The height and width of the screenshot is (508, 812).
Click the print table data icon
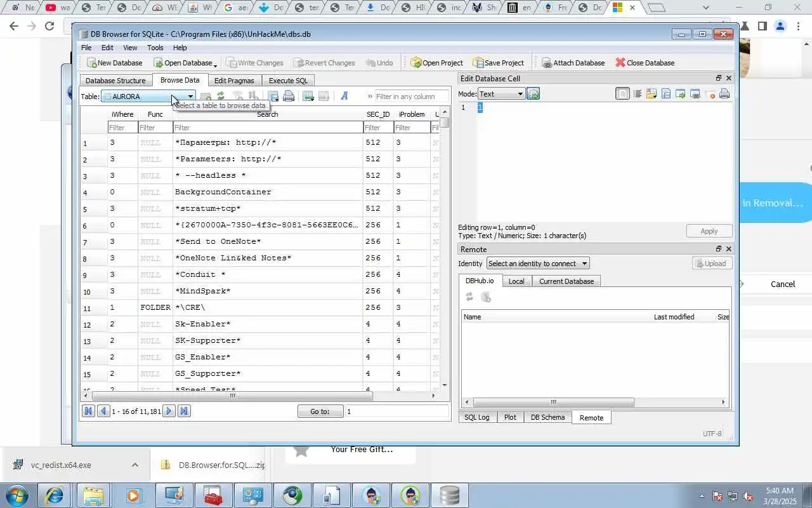coord(289,96)
